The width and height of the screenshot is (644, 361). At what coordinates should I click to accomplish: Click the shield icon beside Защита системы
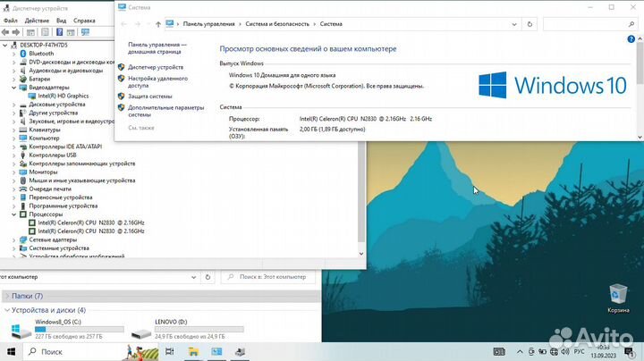point(121,96)
